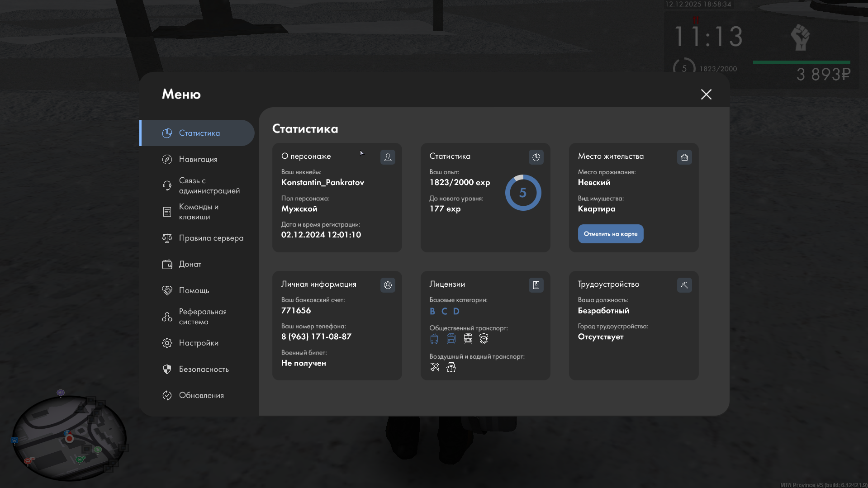This screenshot has width=868, height=488.
Task: Click the airplane license icon
Action: 435,367
